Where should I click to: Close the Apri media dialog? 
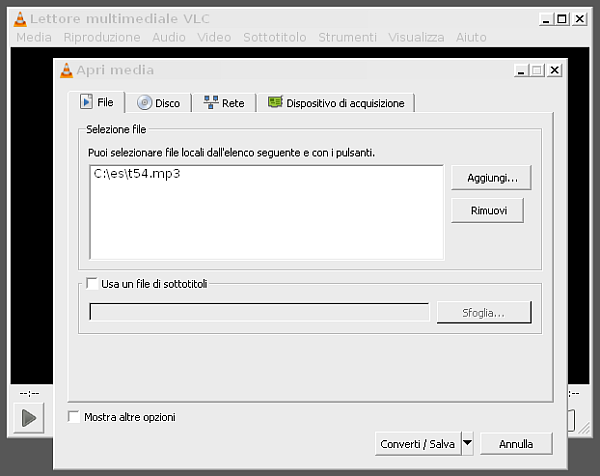point(554,71)
